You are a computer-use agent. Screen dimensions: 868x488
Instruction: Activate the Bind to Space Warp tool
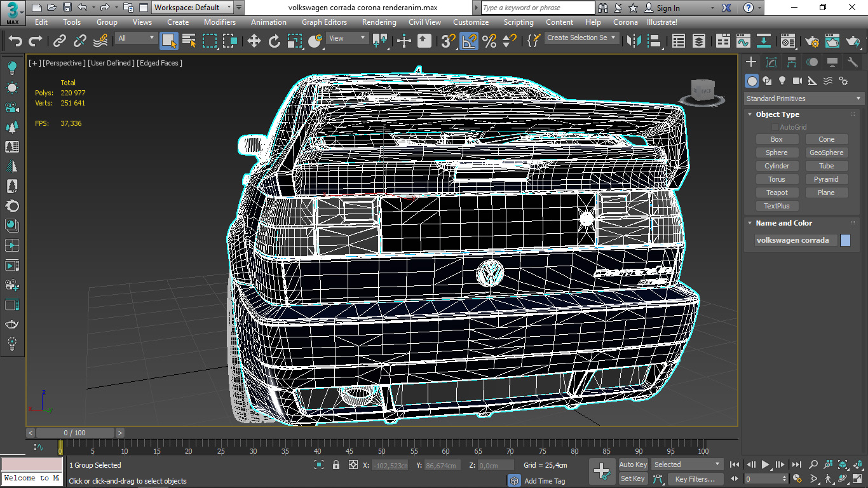tap(100, 41)
